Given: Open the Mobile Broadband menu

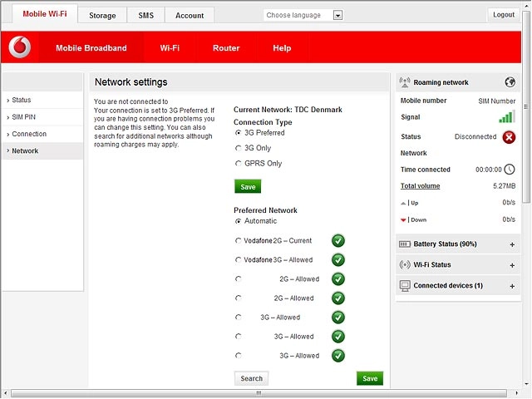Looking at the screenshot, I should (x=91, y=48).
